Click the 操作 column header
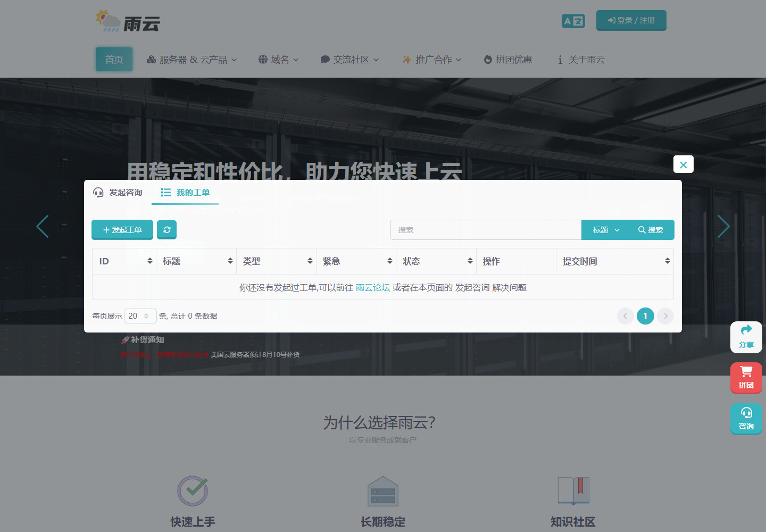The width and height of the screenshot is (766, 532). pos(516,261)
